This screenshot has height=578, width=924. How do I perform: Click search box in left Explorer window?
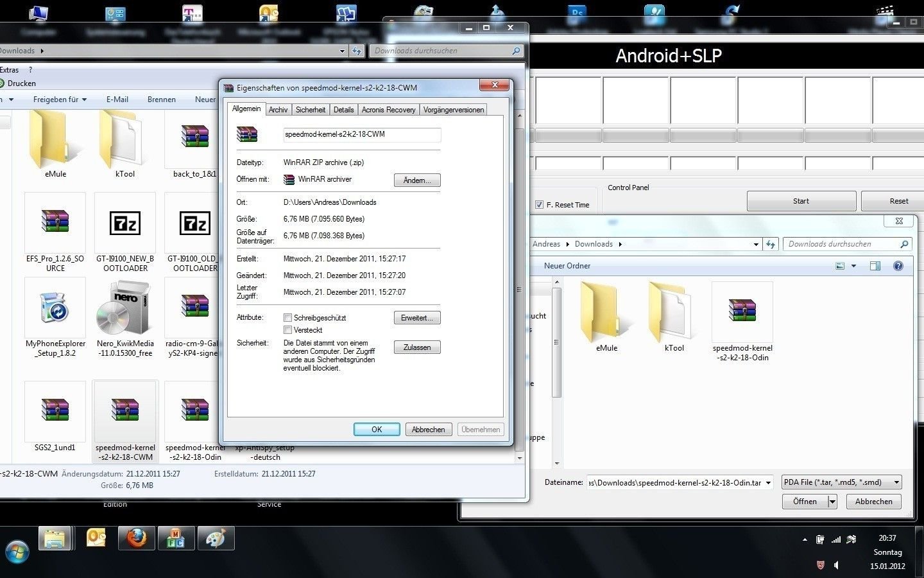tap(447, 51)
